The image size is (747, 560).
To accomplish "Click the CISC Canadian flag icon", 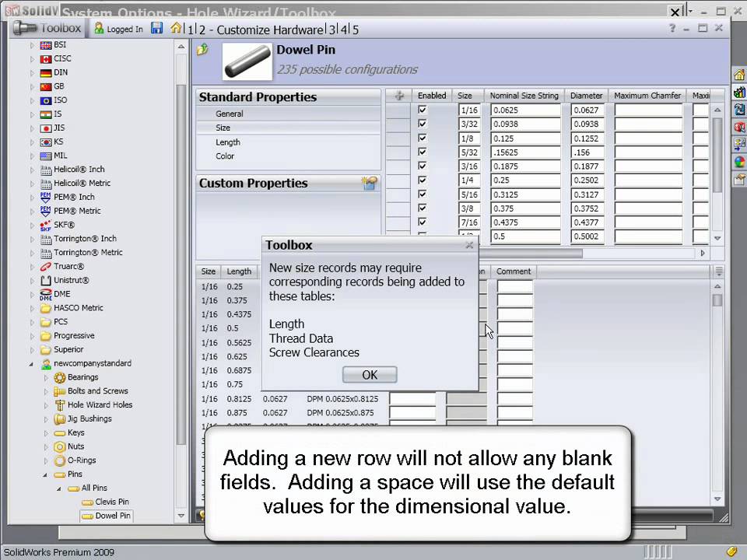I will point(46,59).
